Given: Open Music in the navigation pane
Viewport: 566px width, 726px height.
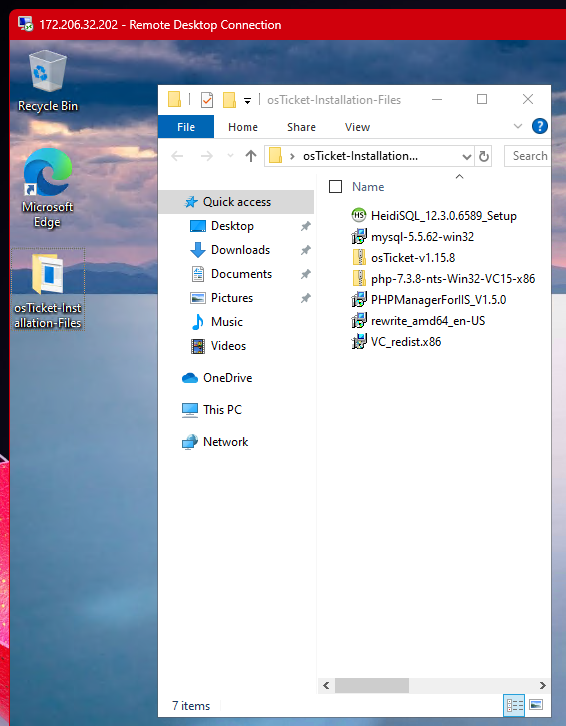Looking at the screenshot, I should (226, 322).
